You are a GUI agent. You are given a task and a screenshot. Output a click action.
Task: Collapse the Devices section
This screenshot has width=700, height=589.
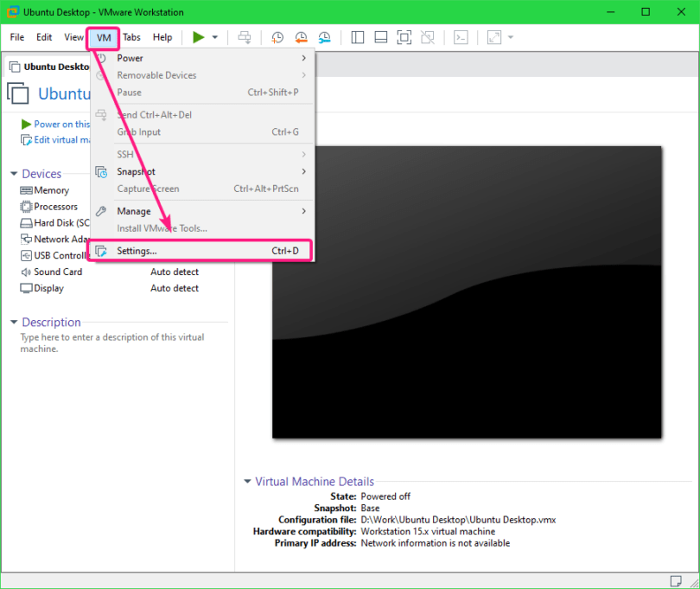pyautogui.click(x=14, y=173)
